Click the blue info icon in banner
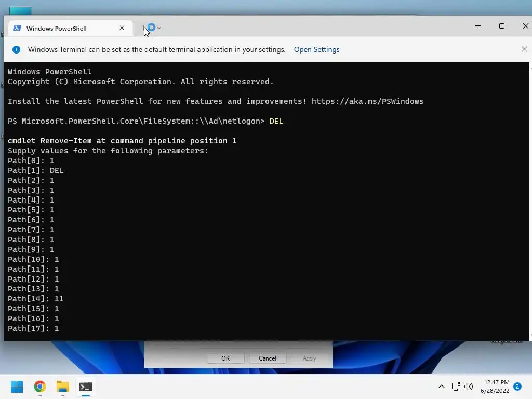The image size is (532, 399). 16,49
